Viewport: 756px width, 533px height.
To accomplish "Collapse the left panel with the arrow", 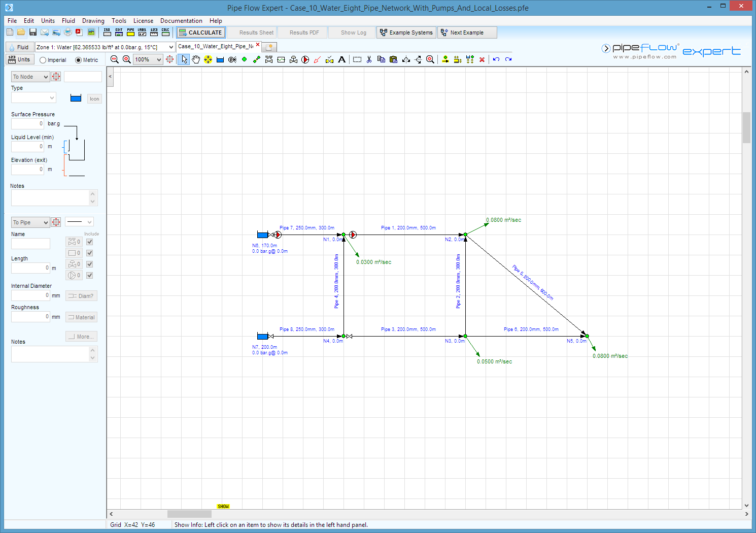I will pos(110,77).
